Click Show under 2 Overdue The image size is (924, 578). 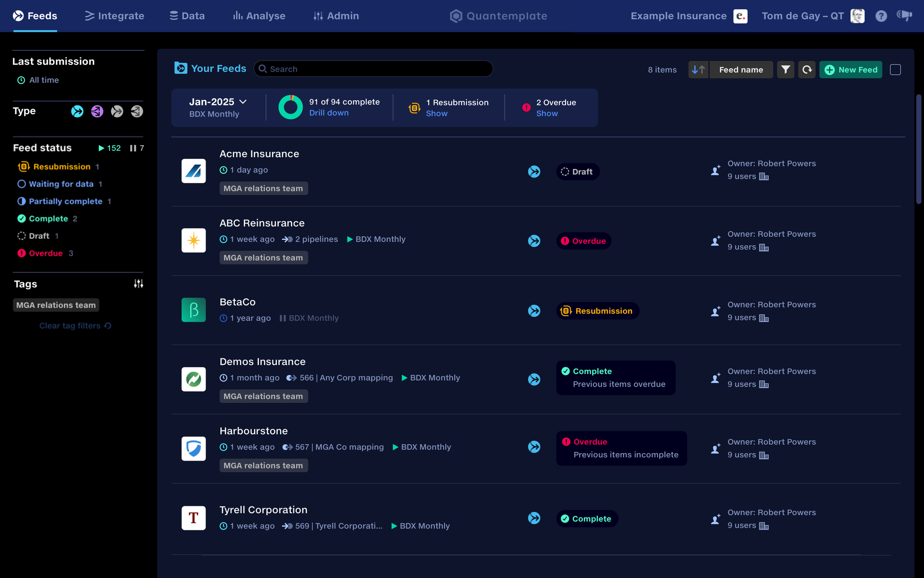(x=547, y=114)
